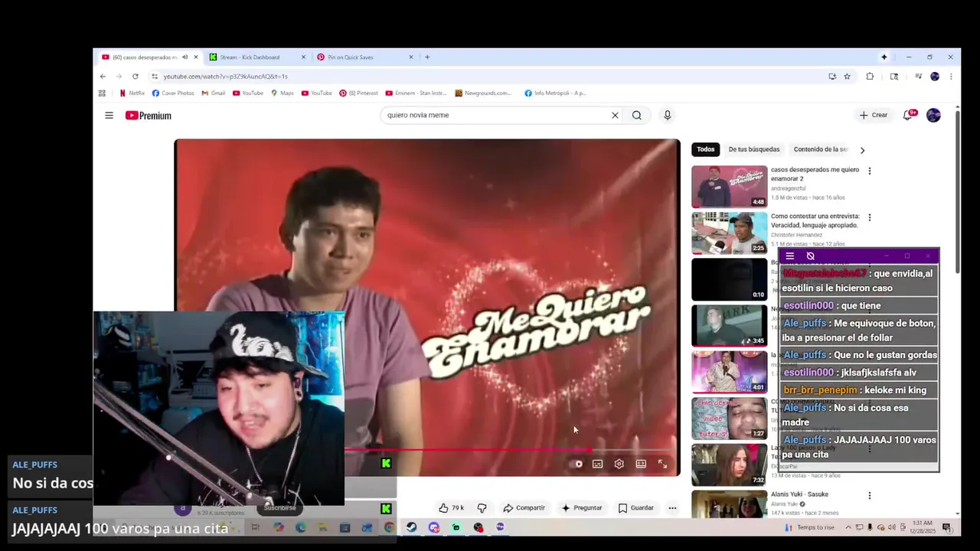Click the chat overlay crossed-circle icon

pos(810,256)
